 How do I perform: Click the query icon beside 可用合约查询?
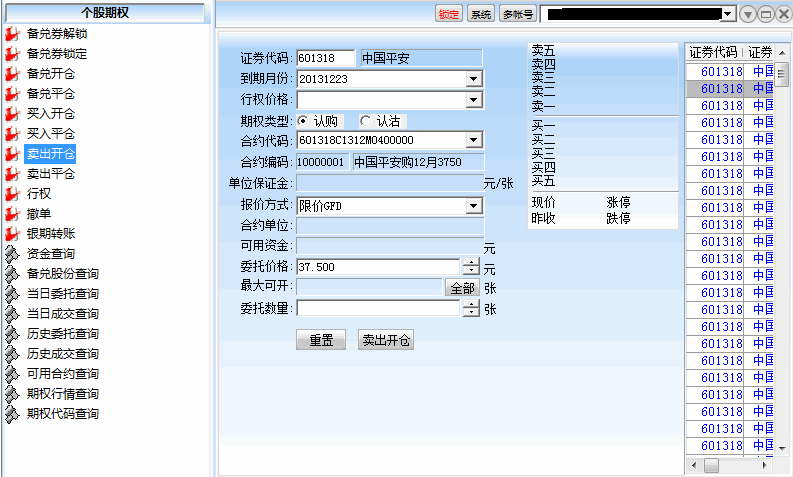click(x=12, y=374)
